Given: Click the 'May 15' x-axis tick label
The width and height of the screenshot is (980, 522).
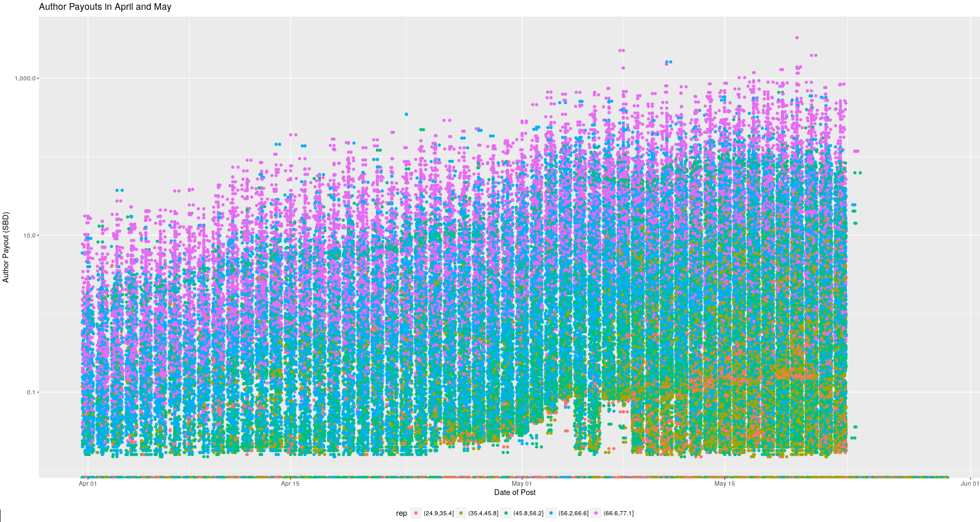Looking at the screenshot, I should tap(724, 484).
